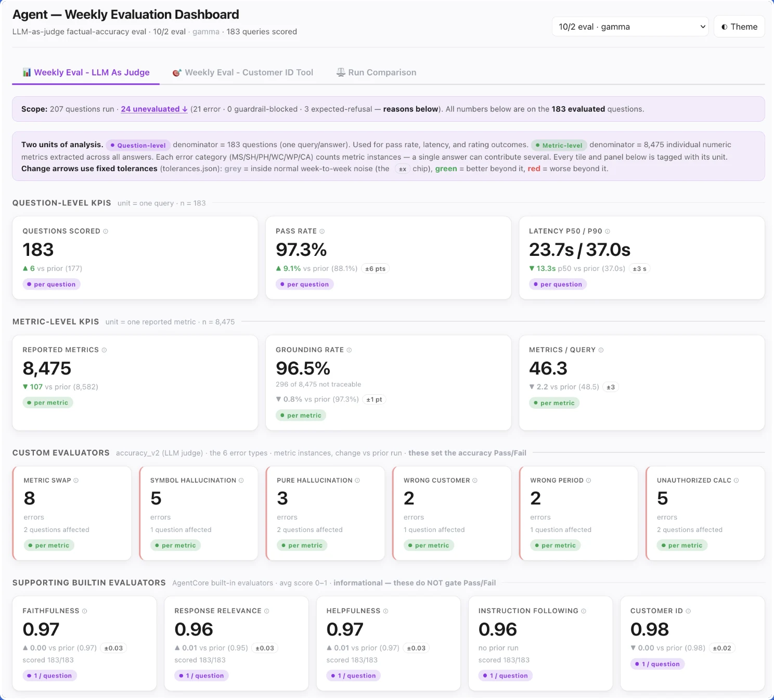
Task: Click the 'per metric' chip on Metric Swap card
Action: coord(49,546)
